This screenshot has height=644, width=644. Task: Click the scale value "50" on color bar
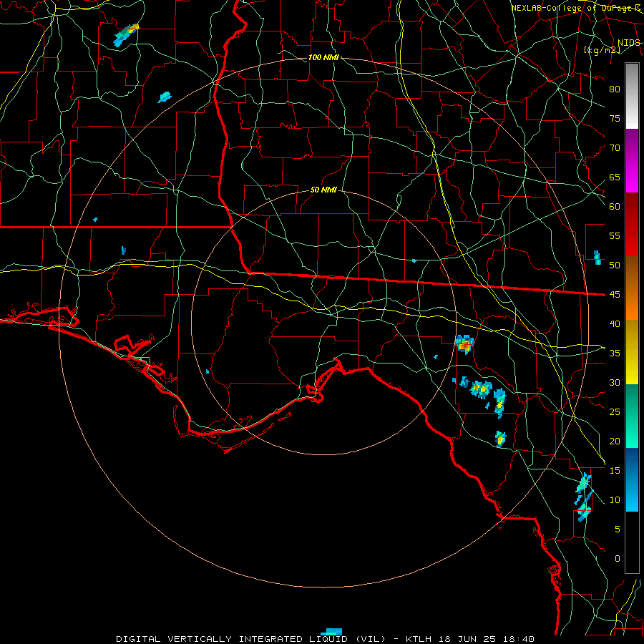[x=615, y=265]
